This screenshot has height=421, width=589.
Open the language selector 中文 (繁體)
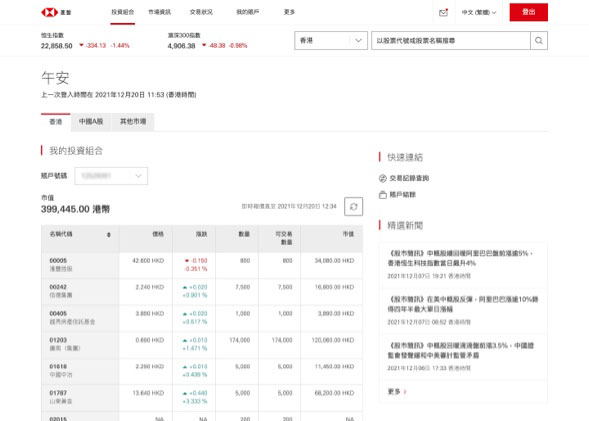tap(479, 12)
